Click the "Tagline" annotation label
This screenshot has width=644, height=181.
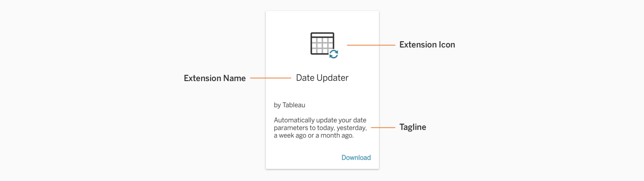pos(412,127)
